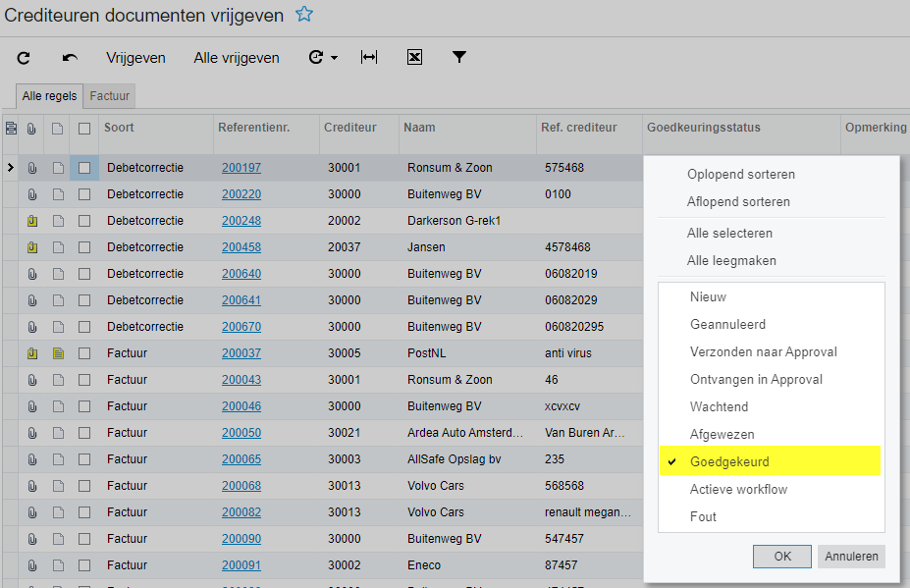Screen dimensions: 910x588
Task: Uncheck the Goedgekeurd filter option
Action: click(771, 461)
